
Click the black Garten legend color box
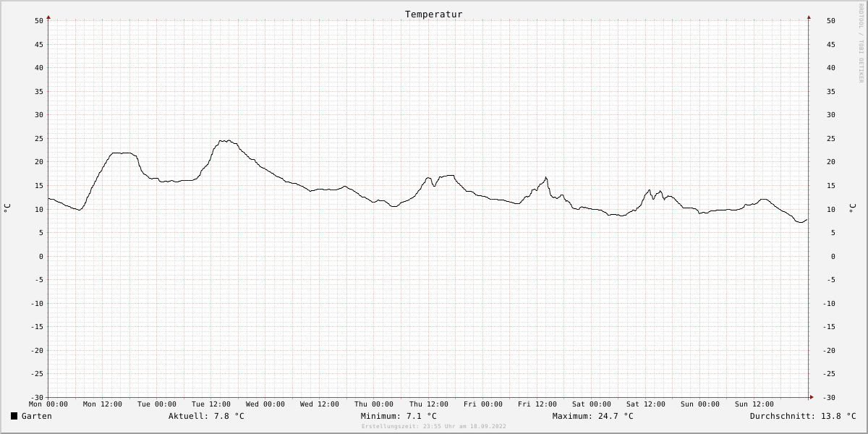pos(14,416)
